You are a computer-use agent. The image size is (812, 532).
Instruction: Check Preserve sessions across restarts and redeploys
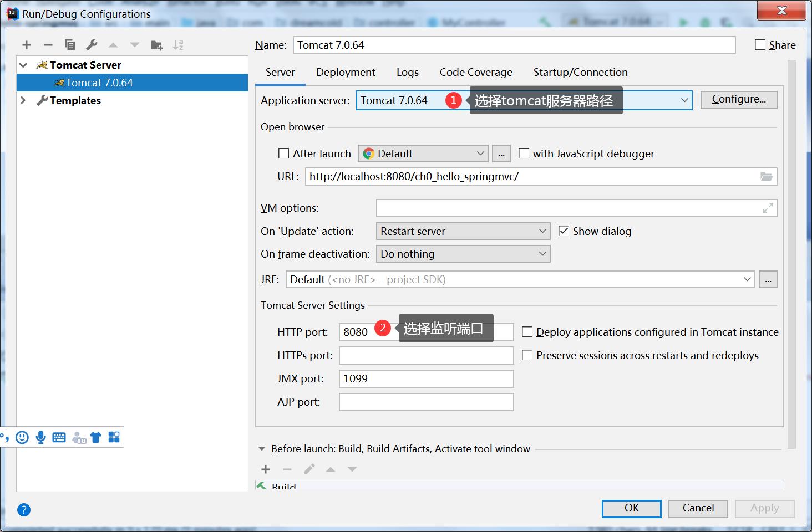[x=527, y=355]
